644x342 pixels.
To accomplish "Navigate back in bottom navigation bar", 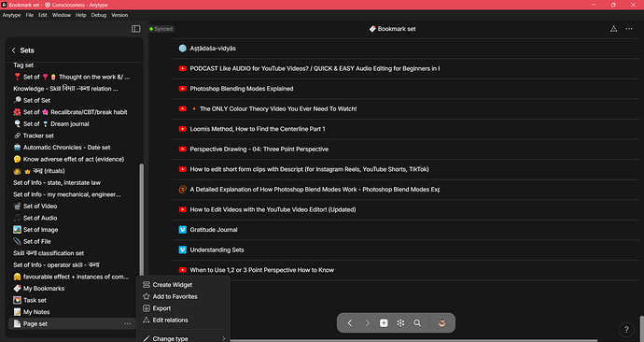I will [x=350, y=323].
